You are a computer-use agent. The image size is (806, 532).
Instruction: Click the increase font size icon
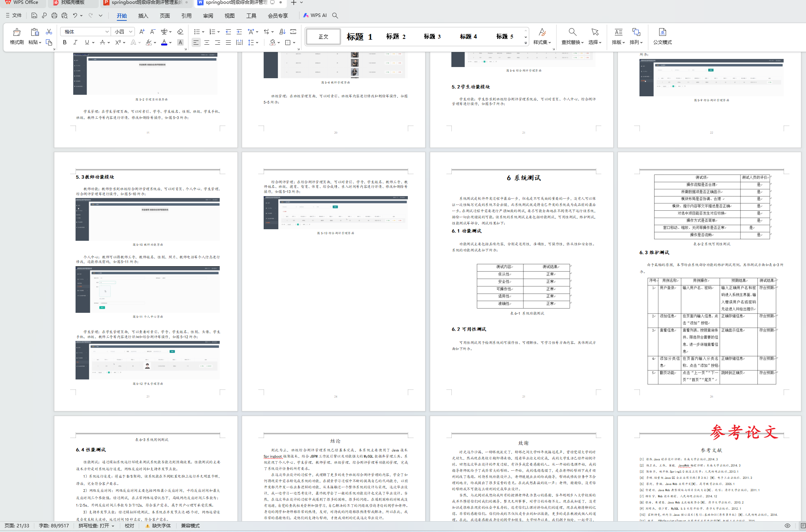coord(142,32)
